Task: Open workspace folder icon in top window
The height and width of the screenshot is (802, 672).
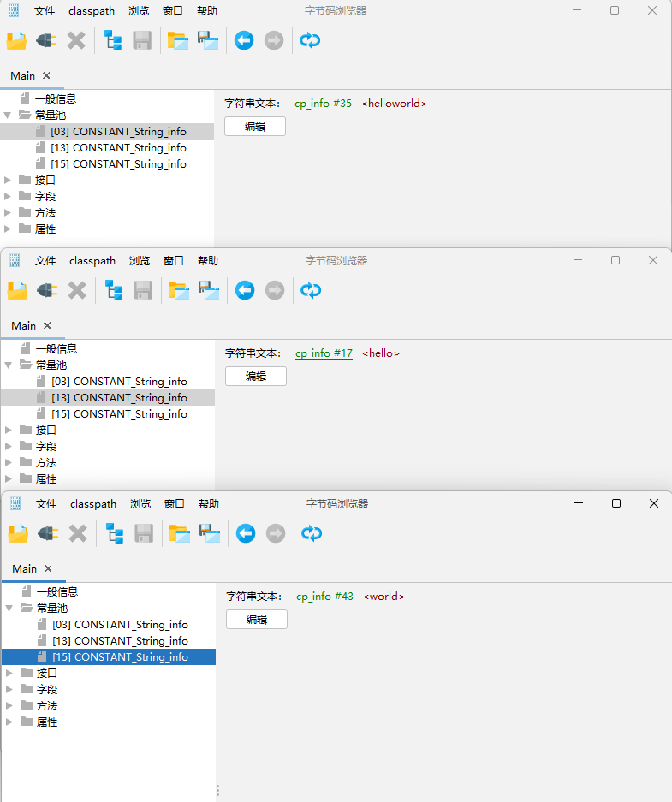Action: 178,40
